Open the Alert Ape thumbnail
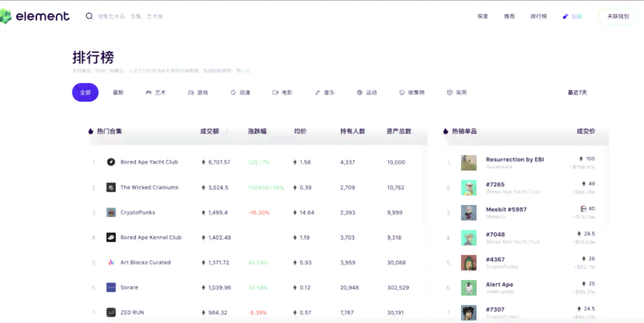Image resolution: width=644 pixels, height=323 pixels. point(469,288)
